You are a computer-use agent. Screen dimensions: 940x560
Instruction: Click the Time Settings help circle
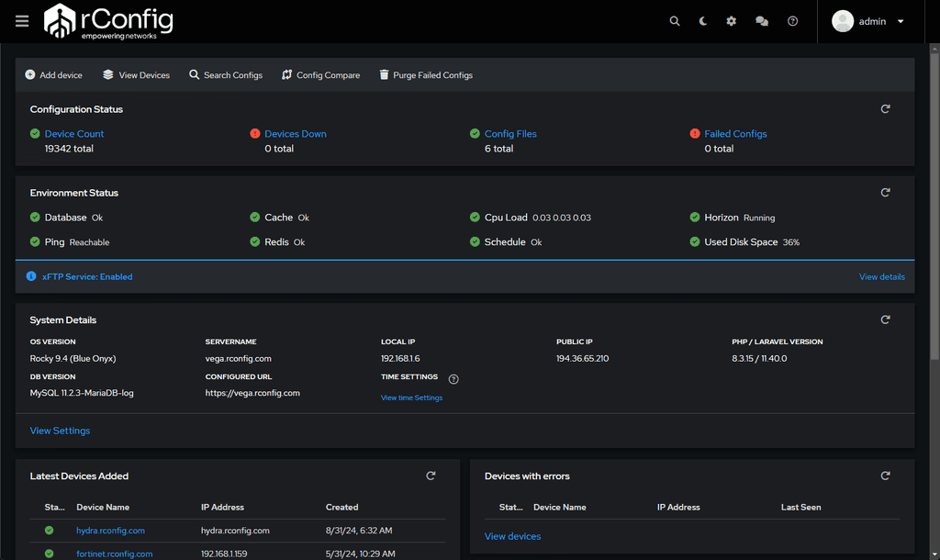click(453, 378)
